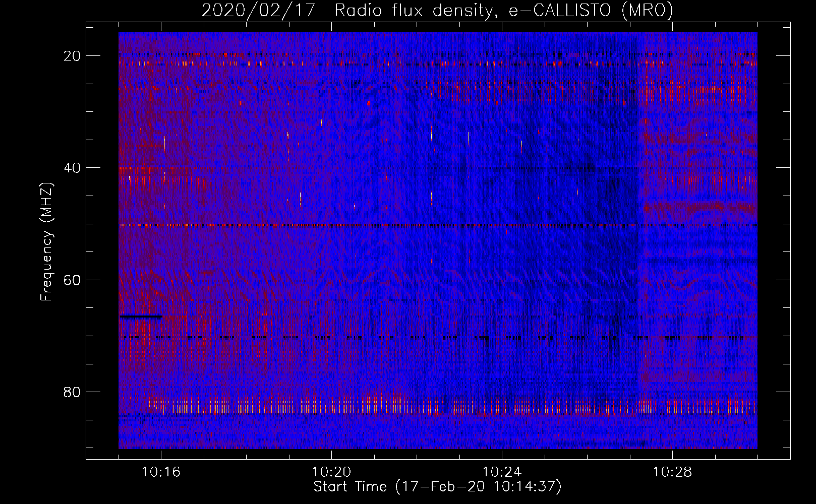This screenshot has height=504, width=816.
Task: Click the "Frequency (MHZ)" axis label
Action: (46, 242)
